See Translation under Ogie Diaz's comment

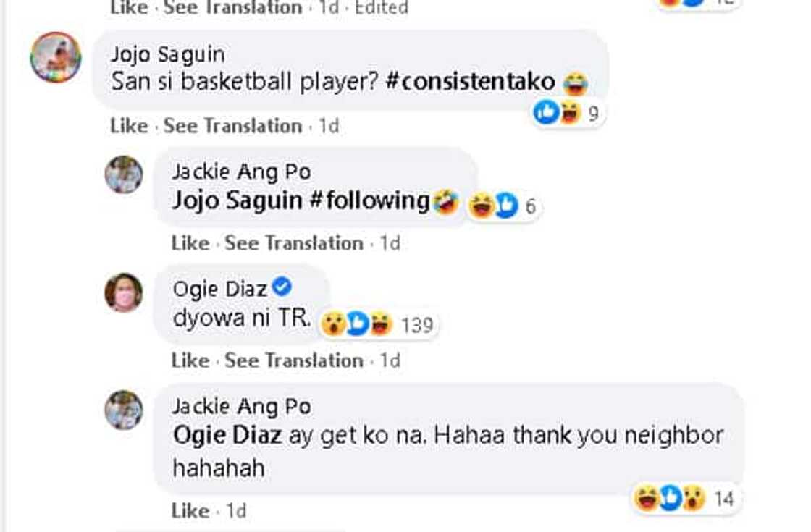(x=294, y=360)
